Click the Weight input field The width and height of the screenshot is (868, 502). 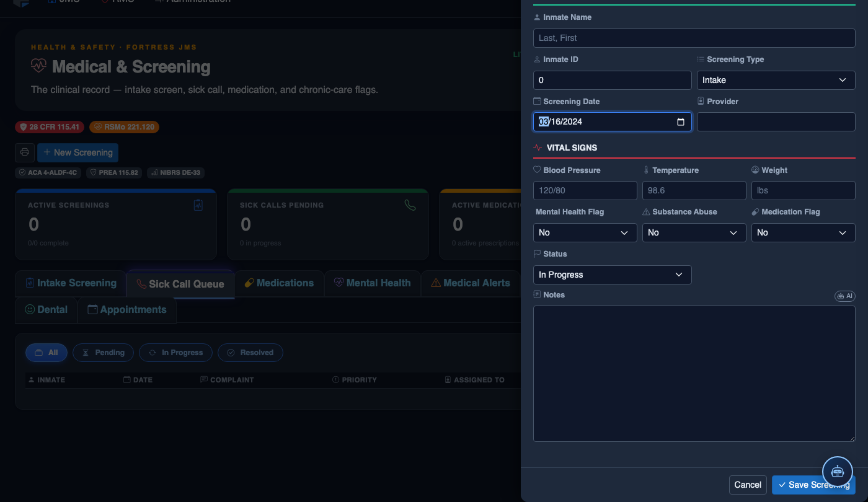click(x=803, y=191)
